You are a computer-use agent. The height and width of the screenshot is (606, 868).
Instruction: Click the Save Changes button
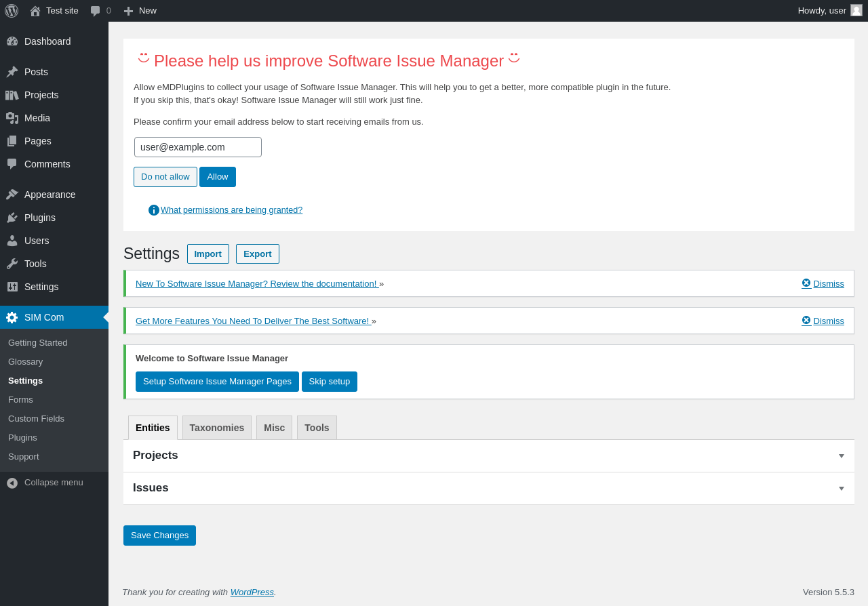(x=159, y=536)
